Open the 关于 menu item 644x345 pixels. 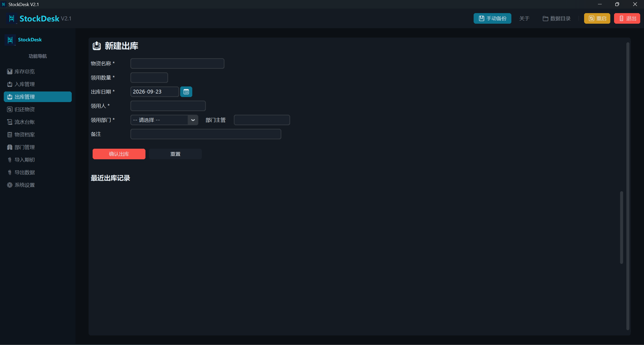coord(524,18)
